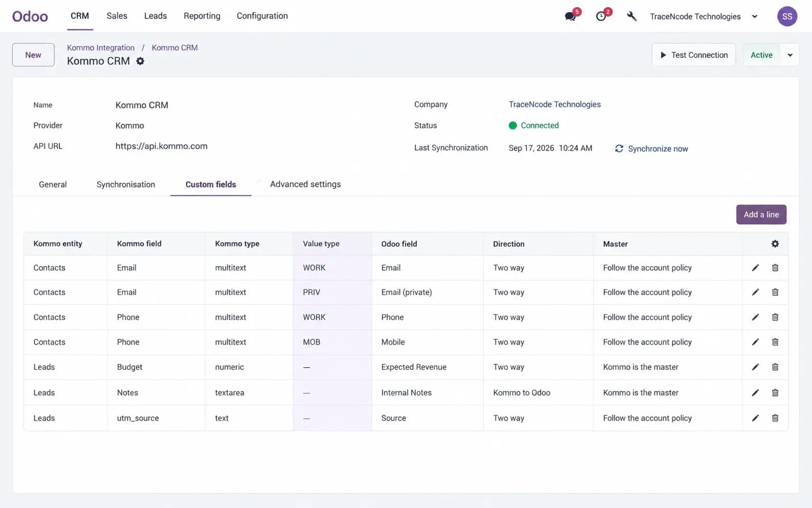This screenshot has width=812, height=508.
Task: Switch to the General tab
Action: pos(53,184)
